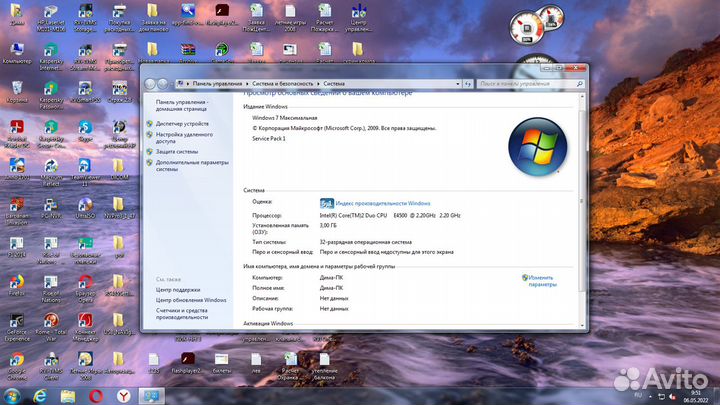The width and height of the screenshot is (720, 405).
Task: Click the Change settings shield link
Action: [x=541, y=280]
